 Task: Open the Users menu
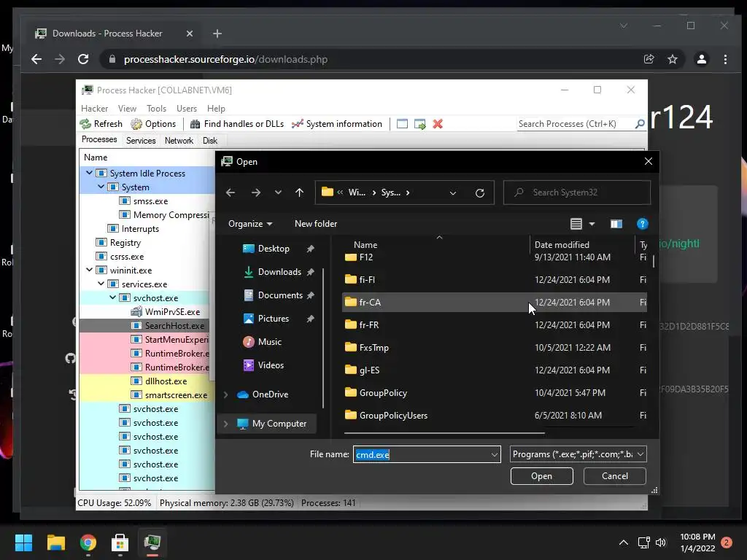click(186, 109)
